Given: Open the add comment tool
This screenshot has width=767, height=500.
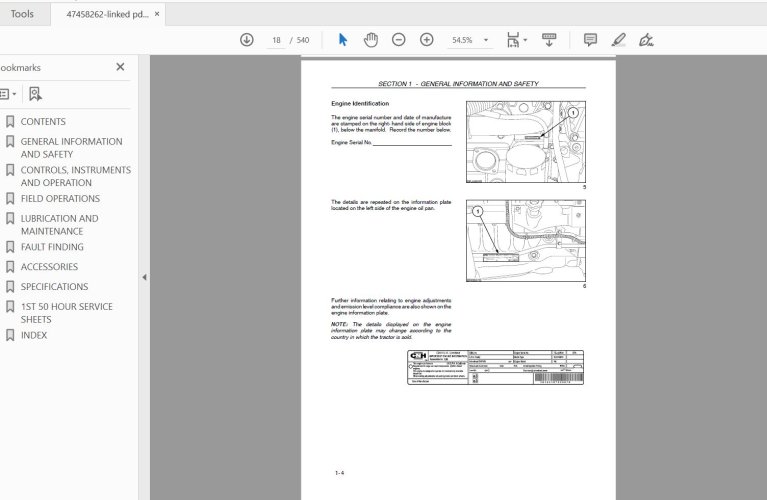Looking at the screenshot, I should pyautogui.click(x=590, y=40).
